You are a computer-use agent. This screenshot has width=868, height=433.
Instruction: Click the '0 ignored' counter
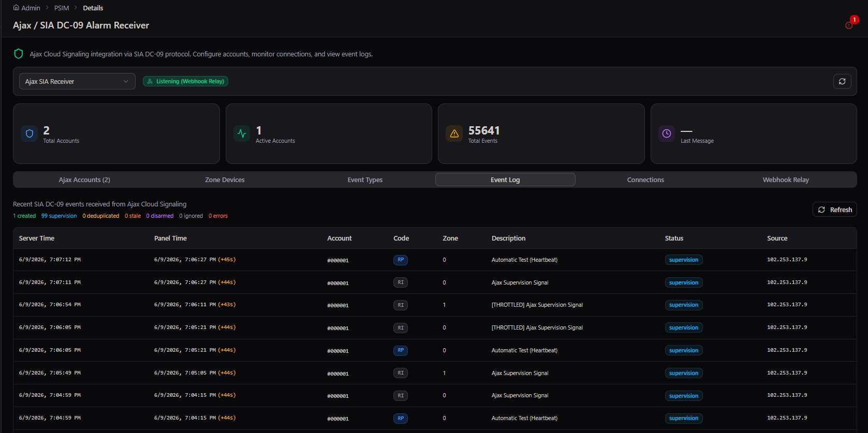[x=191, y=216]
